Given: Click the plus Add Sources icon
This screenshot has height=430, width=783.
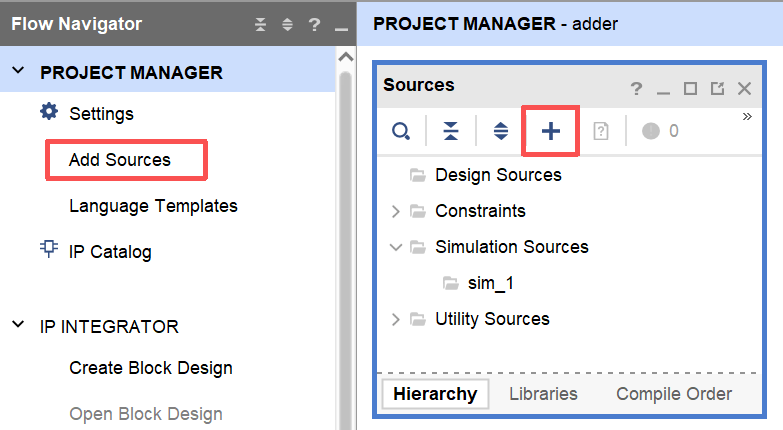Looking at the screenshot, I should click(551, 131).
